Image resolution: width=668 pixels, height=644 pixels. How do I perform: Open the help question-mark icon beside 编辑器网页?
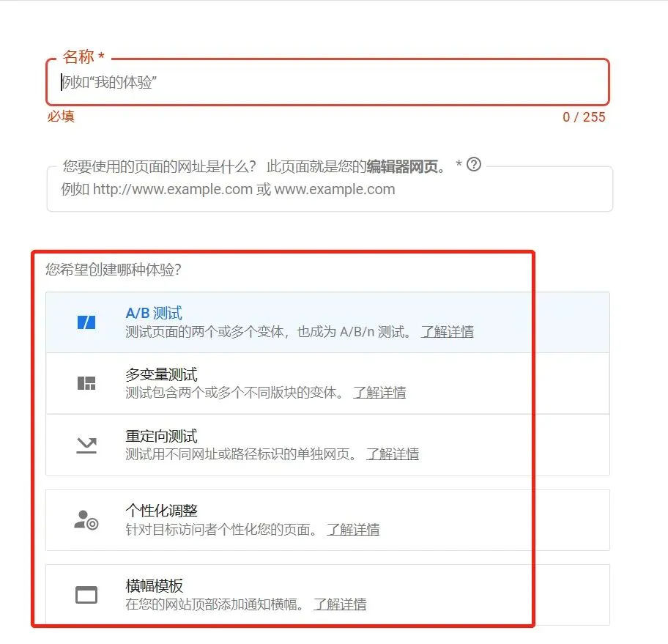coord(474,164)
